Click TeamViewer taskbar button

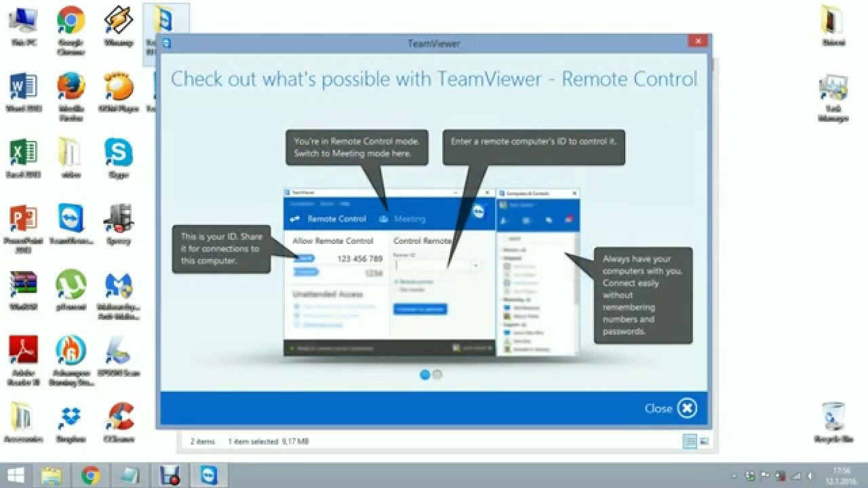209,475
